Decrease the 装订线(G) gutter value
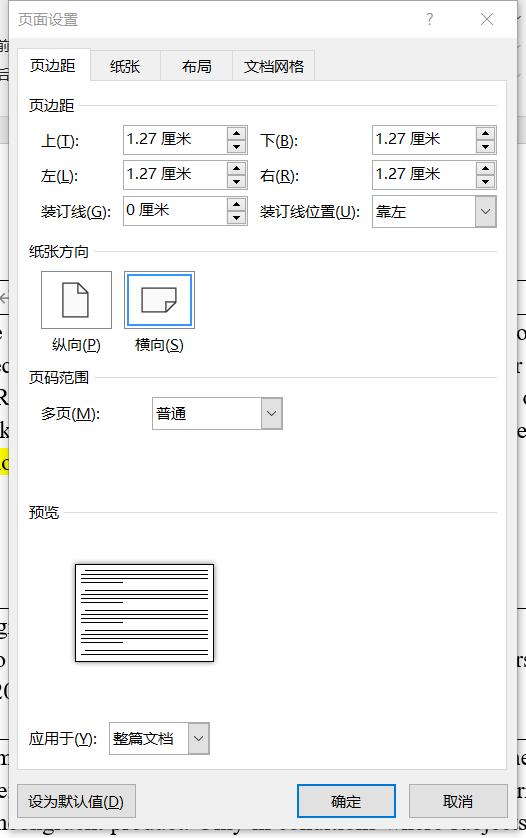Screen dimensions: 526x838 tap(236, 218)
